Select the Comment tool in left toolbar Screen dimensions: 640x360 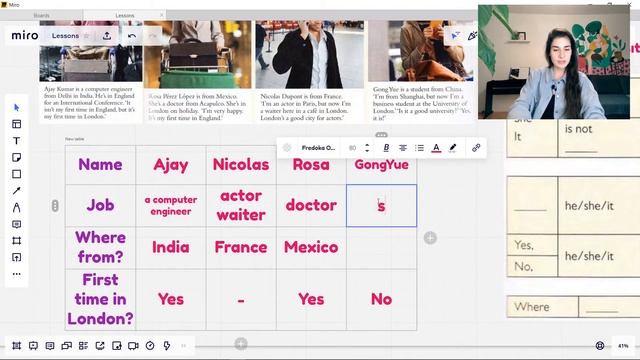16,224
